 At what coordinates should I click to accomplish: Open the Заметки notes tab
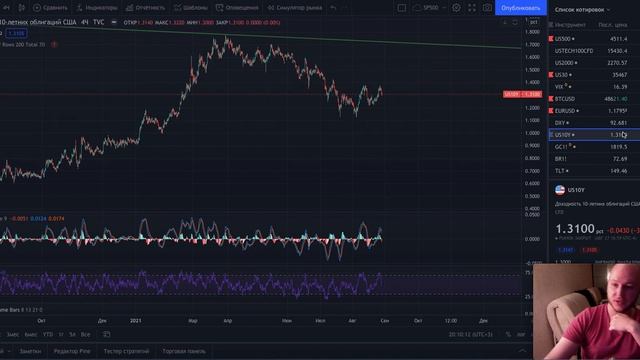point(30,351)
